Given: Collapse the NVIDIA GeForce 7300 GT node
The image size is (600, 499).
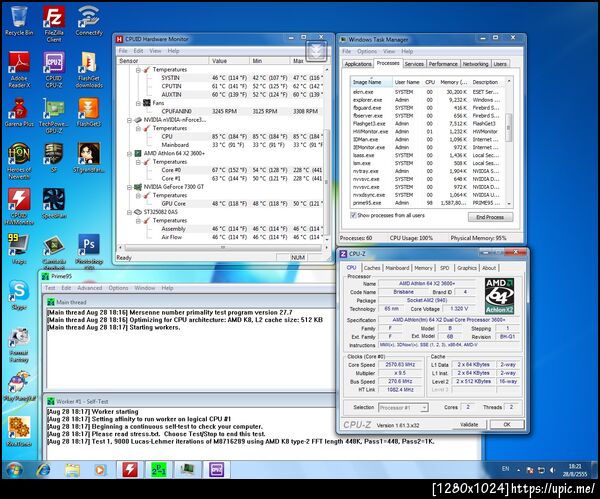Looking at the screenshot, I should 129,187.
